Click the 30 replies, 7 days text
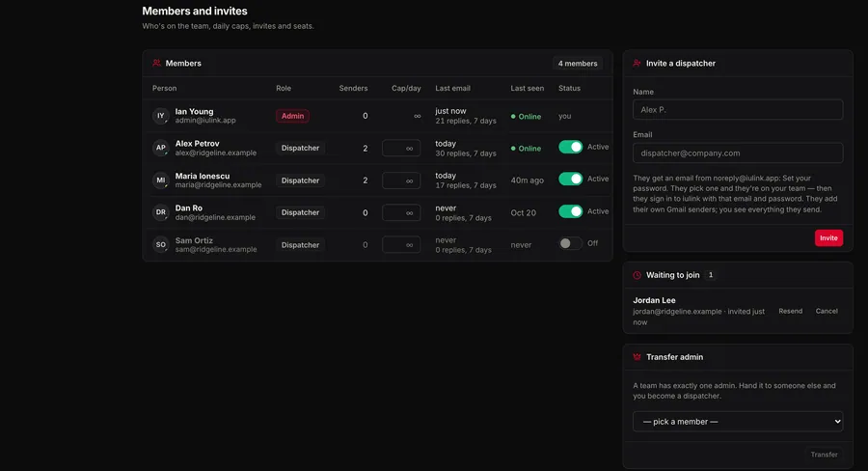 point(466,153)
